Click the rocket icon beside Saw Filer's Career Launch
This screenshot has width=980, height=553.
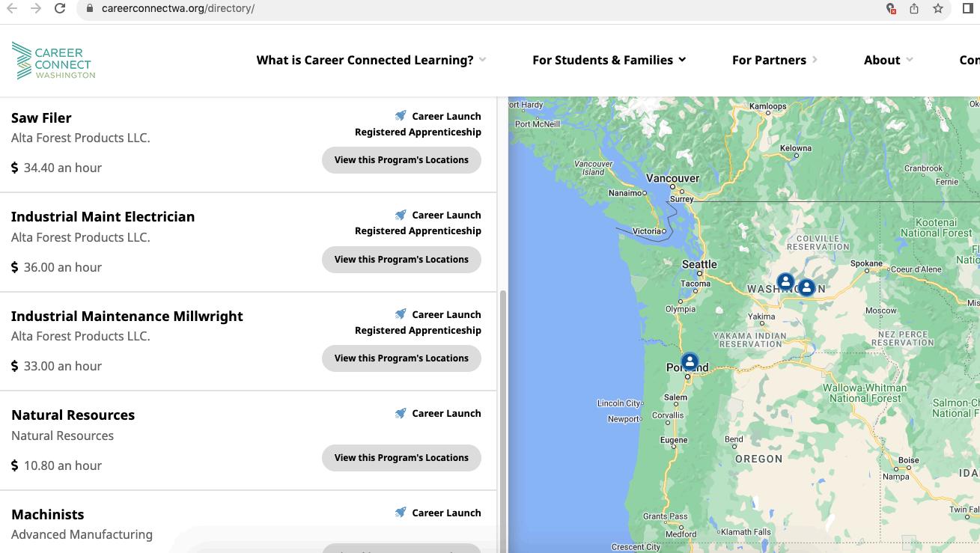coord(401,116)
